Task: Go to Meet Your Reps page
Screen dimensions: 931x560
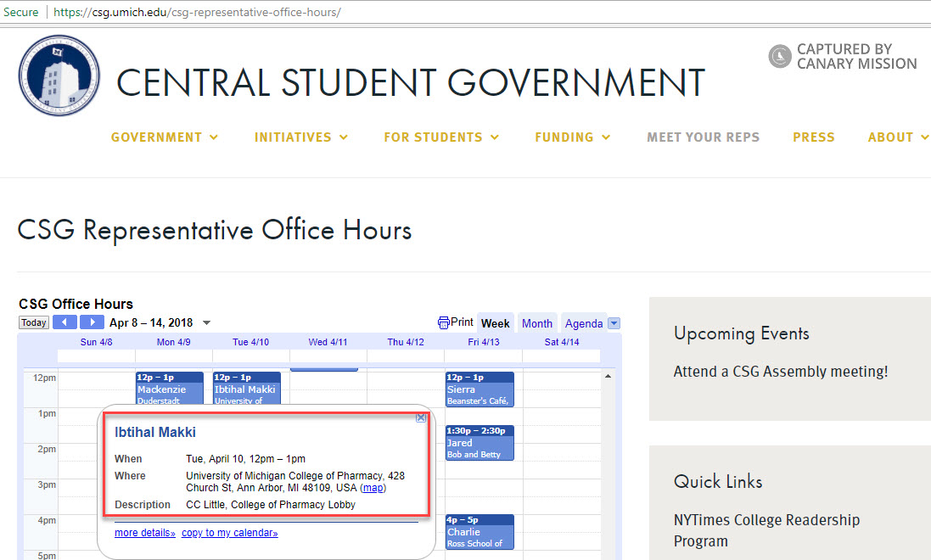Action: [703, 137]
